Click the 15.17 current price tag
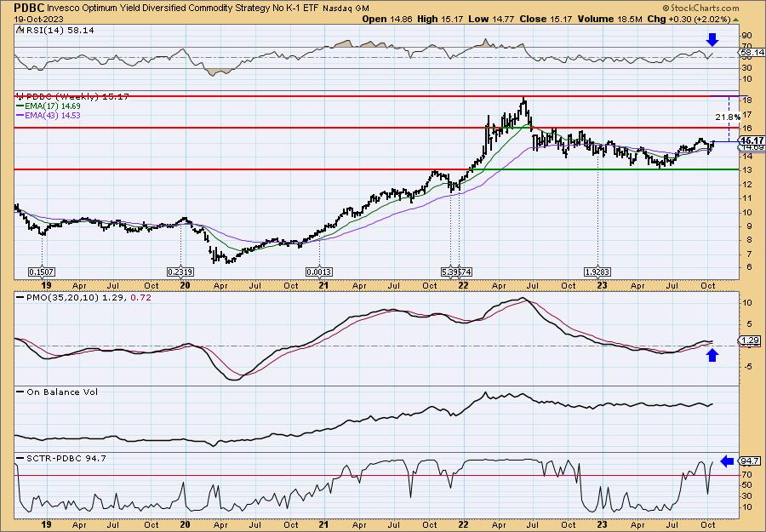 [x=753, y=140]
